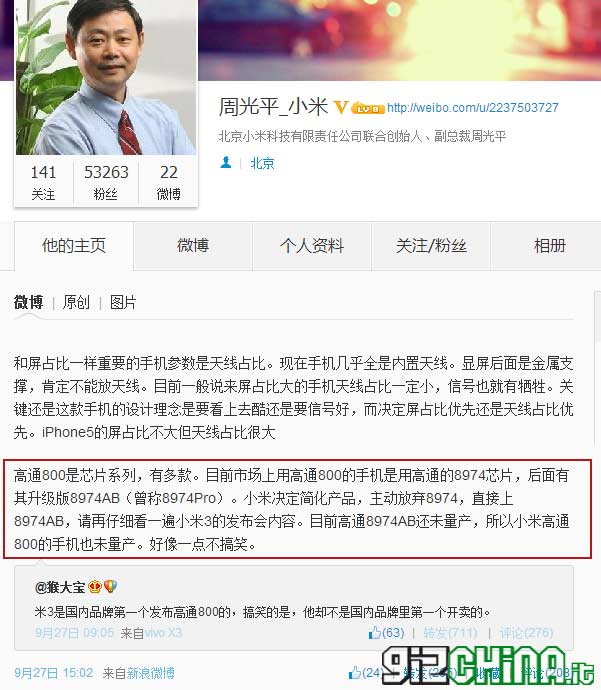
Task: Filter posts by 原创
Action: pyautogui.click(x=76, y=302)
